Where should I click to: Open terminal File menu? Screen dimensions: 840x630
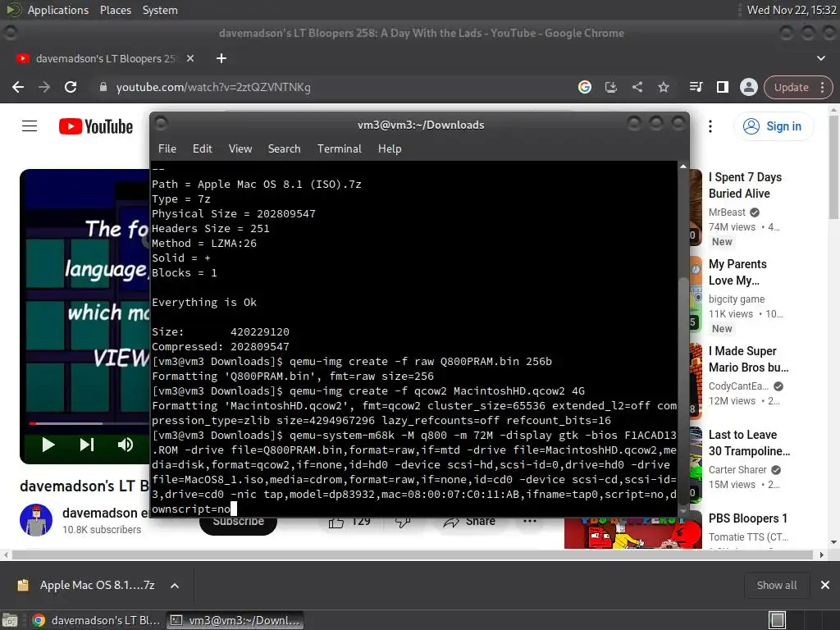[x=167, y=149]
